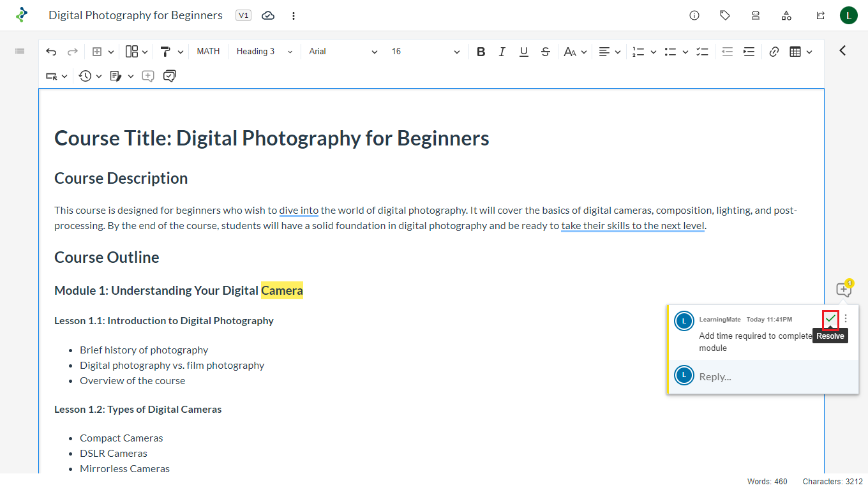The image size is (868, 490).
Task: Toggle Strikethrough formatting
Action: pyautogui.click(x=546, y=52)
